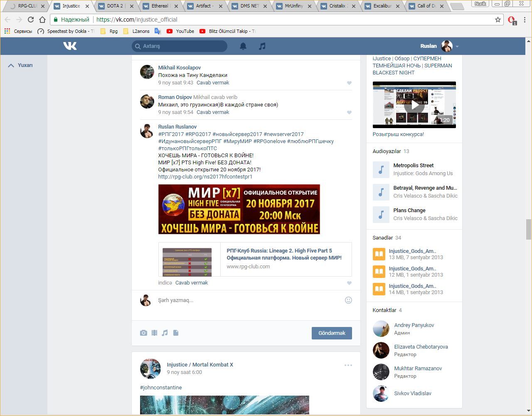Like Ruslan Ruslanov's comment
Screen dimensions: 532x416
tap(349, 283)
